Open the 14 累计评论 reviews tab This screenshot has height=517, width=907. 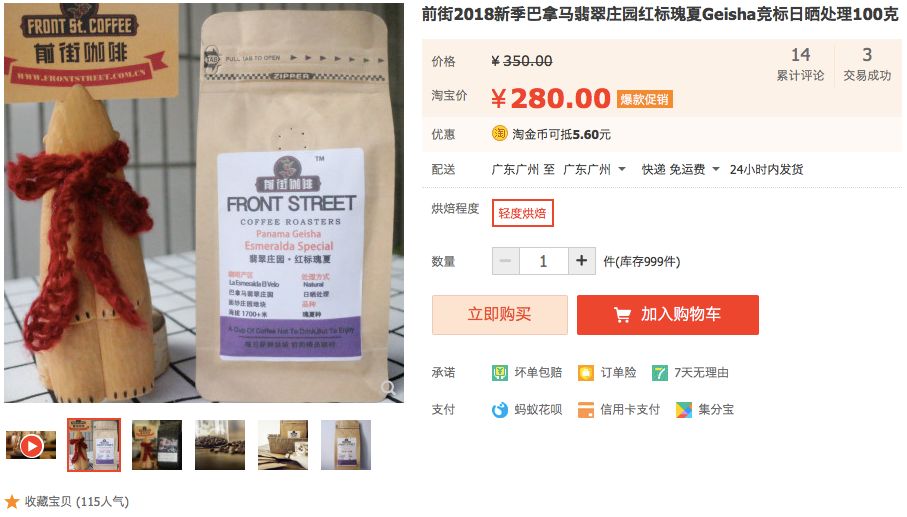coord(801,64)
